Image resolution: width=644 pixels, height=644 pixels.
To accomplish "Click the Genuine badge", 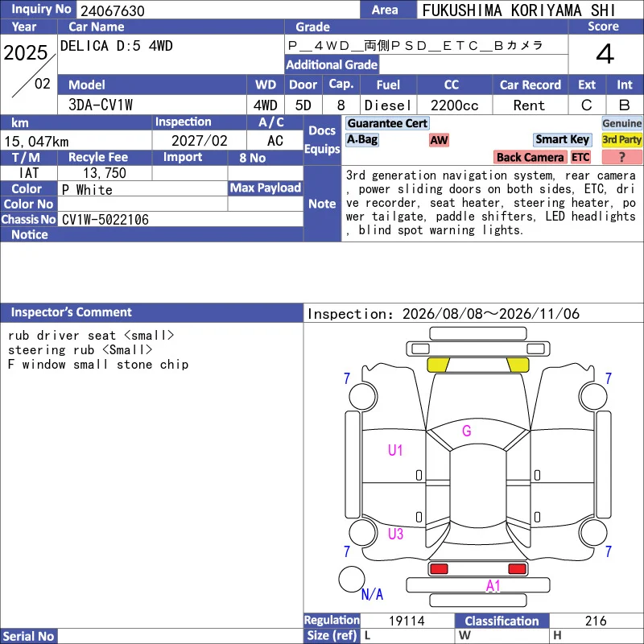I will (621, 123).
